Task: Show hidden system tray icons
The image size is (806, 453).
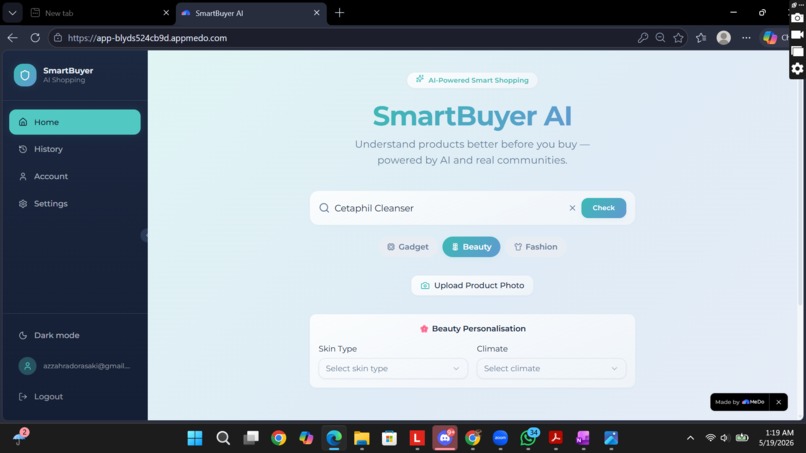Action: [690, 438]
